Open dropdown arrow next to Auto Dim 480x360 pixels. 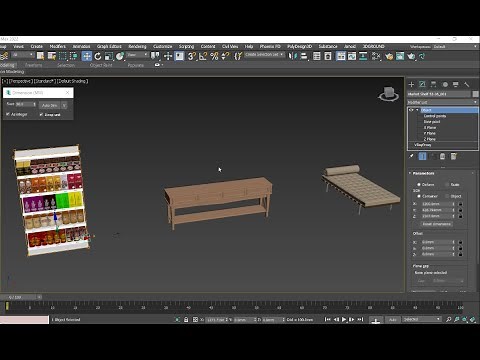click(x=64, y=105)
